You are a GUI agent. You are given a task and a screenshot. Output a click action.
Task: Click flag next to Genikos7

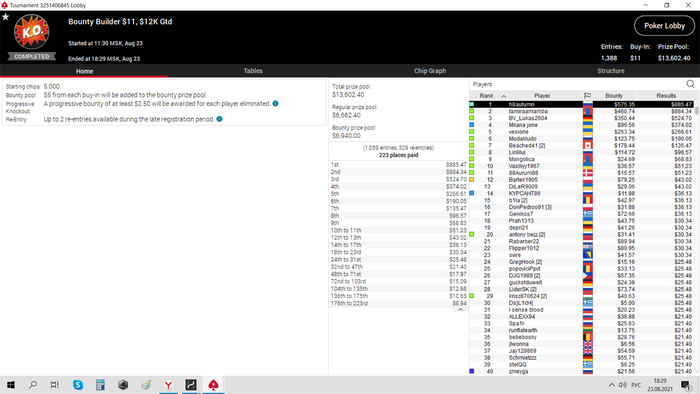coord(588,214)
